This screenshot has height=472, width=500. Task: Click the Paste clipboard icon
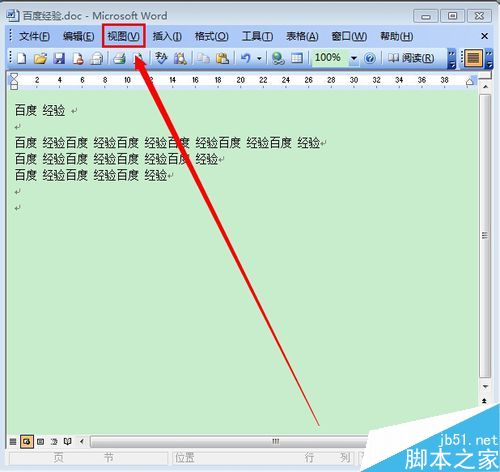point(222,58)
